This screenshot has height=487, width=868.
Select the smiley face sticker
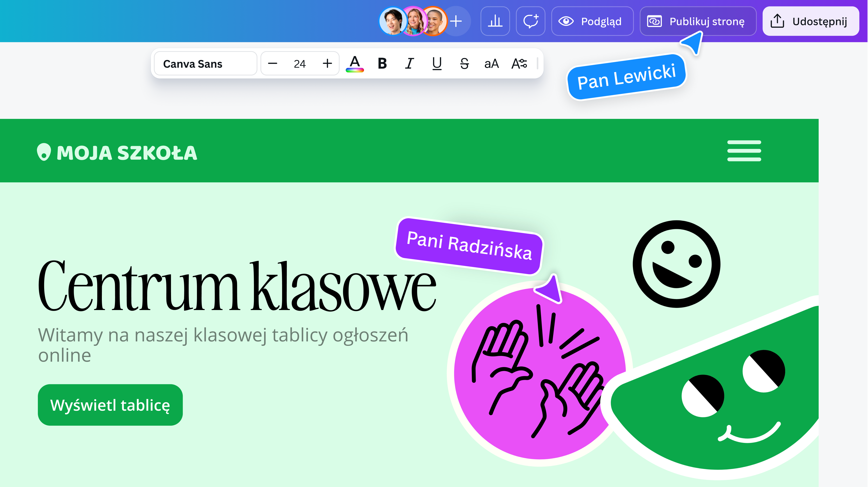pos(676,264)
